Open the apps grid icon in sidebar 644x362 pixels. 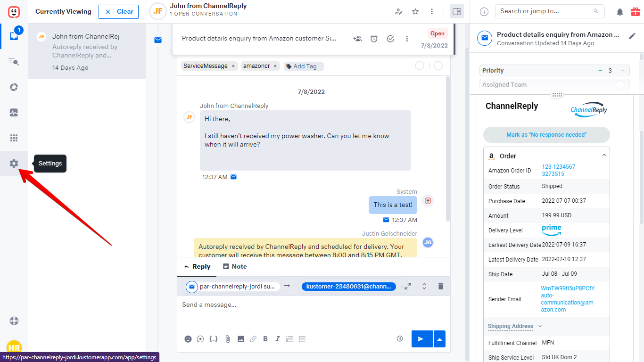[14, 138]
